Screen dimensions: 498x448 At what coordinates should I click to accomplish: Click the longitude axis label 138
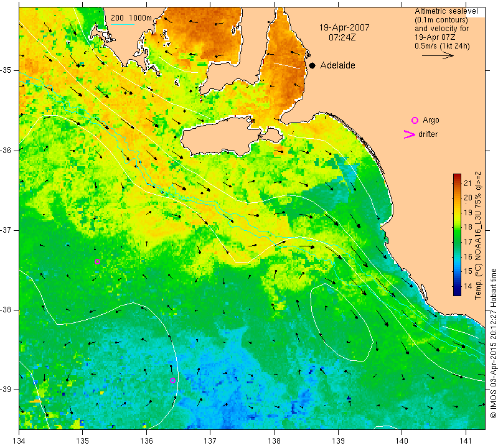[x=274, y=441]
